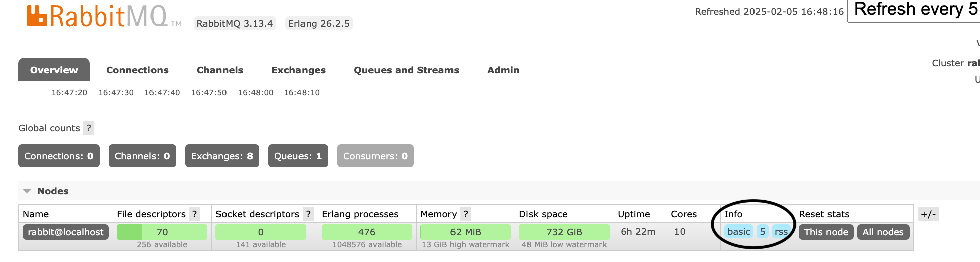Screen dimensions: 980x262
Task: Click the RabbitMQ logo
Action: [97, 16]
